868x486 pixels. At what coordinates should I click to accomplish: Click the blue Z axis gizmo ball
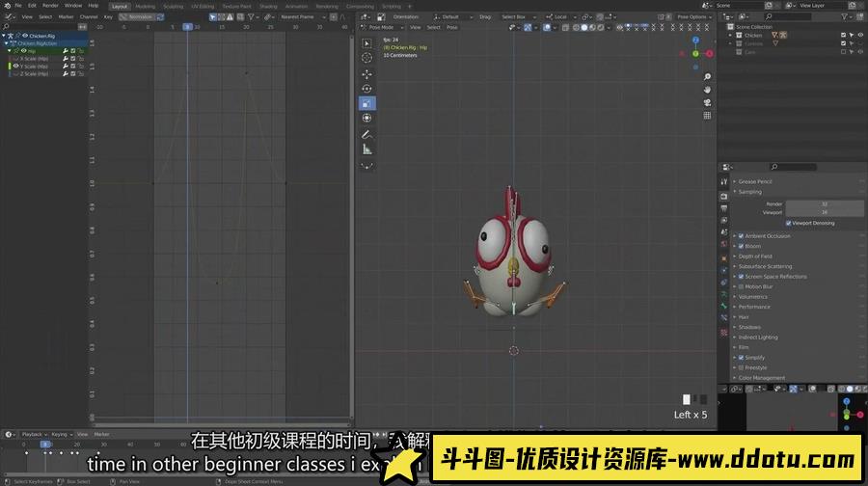pos(695,40)
